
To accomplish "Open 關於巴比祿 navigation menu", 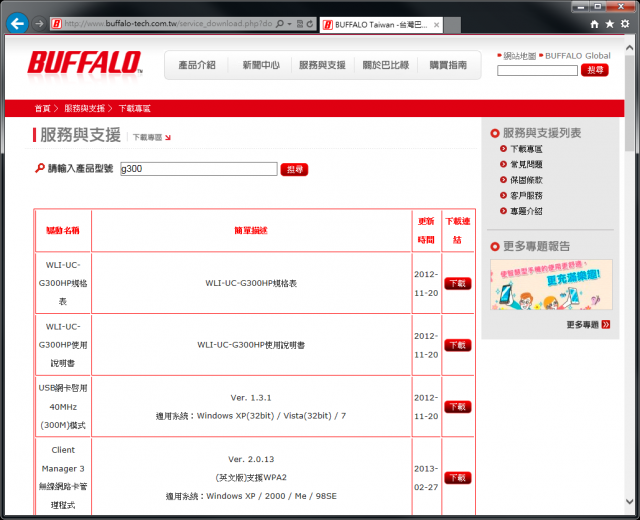I will pyautogui.click(x=386, y=65).
